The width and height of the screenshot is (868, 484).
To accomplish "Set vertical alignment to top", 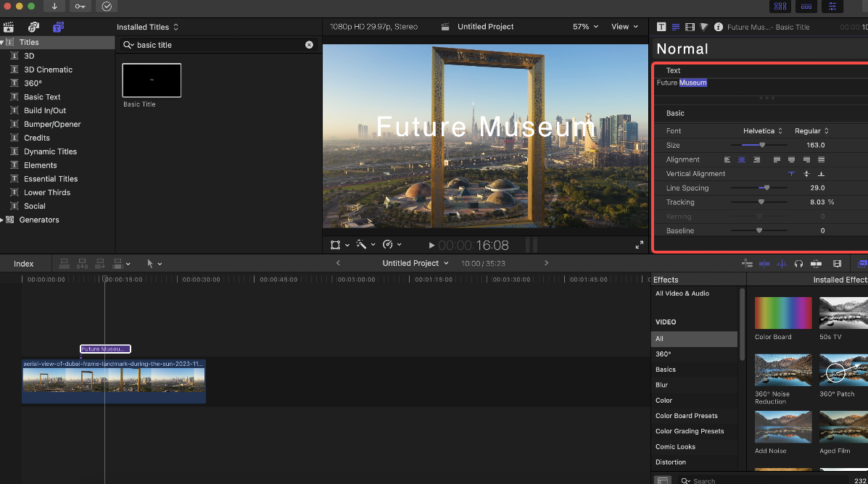I will [792, 174].
